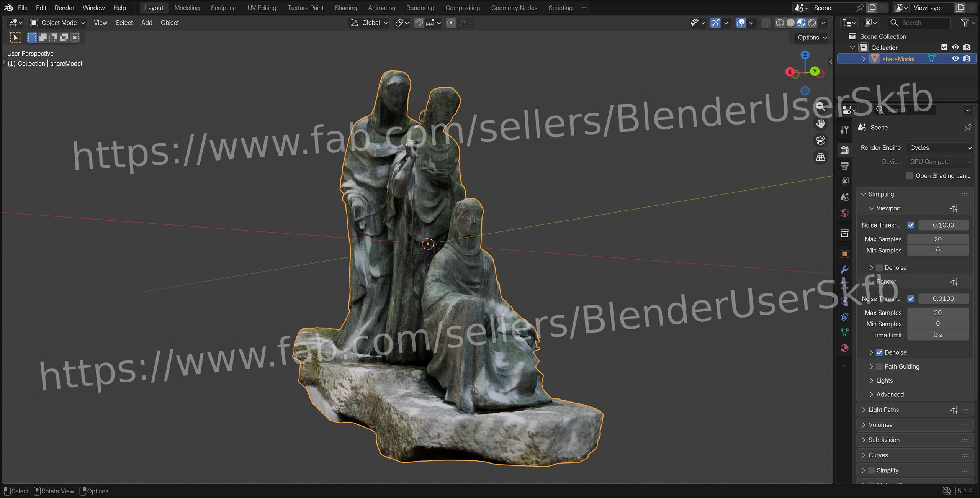Open the Output properties tab
This screenshot has width=980, height=498.
(x=844, y=165)
